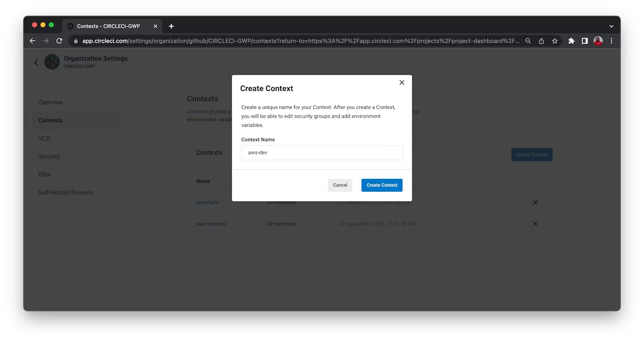Focus the Context Name input field

pos(322,153)
